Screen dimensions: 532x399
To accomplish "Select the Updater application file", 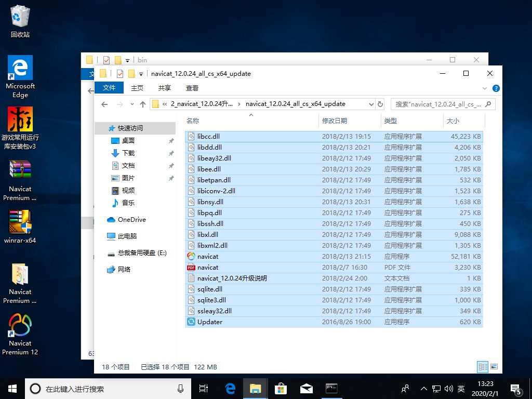I will coord(334,322).
